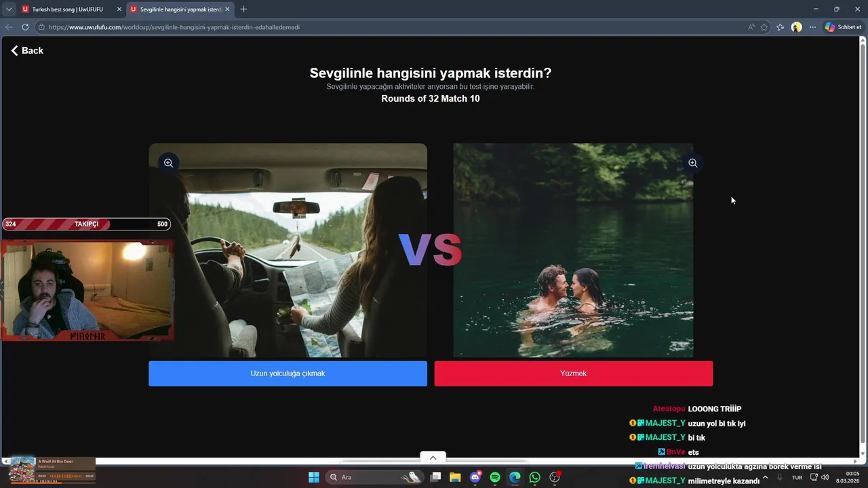Zoom into the road trip image

pyautogui.click(x=168, y=163)
